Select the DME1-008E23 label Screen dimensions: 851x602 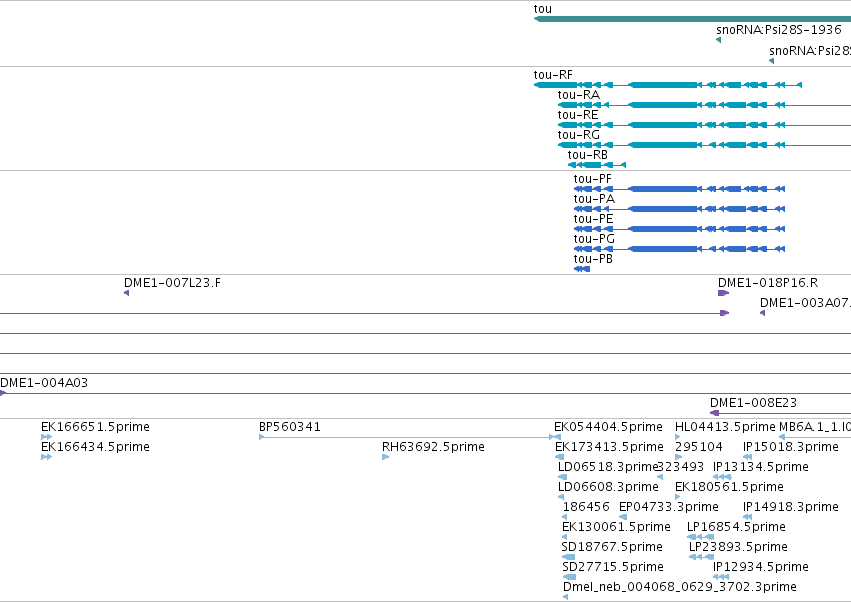coord(753,403)
